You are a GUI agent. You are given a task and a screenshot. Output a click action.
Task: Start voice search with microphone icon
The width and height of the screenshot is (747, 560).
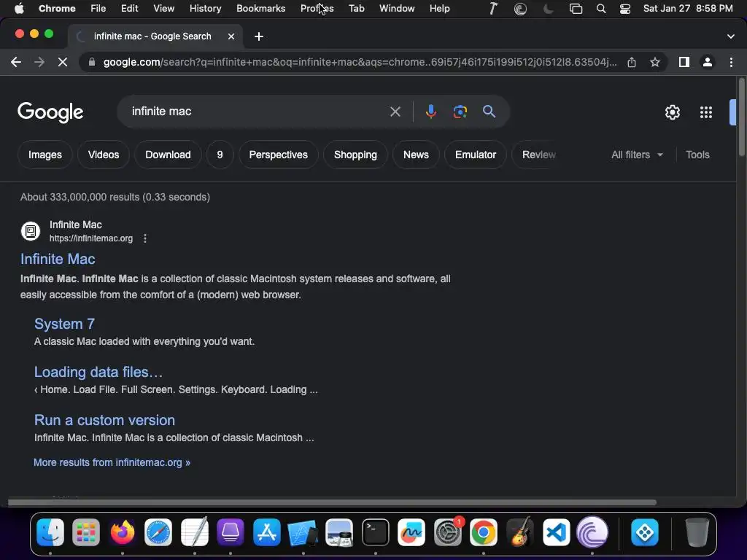click(x=430, y=112)
